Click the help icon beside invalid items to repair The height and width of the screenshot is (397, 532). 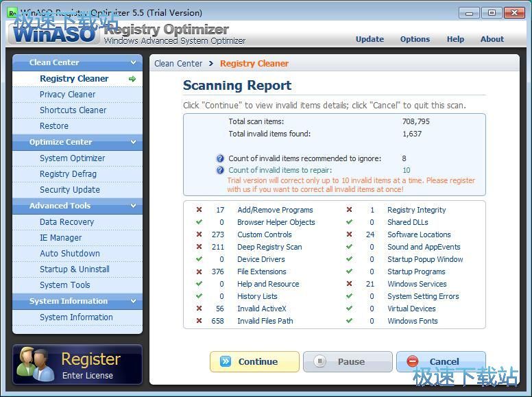(x=220, y=170)
